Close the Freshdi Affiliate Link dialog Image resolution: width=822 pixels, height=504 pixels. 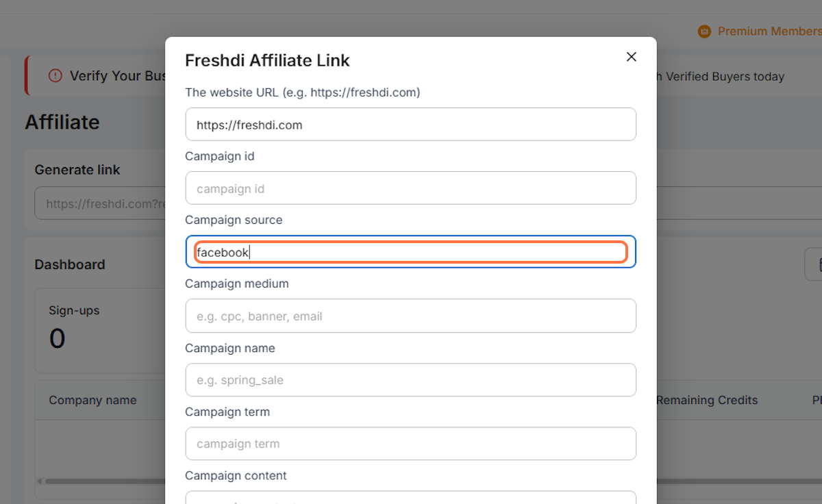coord(631,57)
